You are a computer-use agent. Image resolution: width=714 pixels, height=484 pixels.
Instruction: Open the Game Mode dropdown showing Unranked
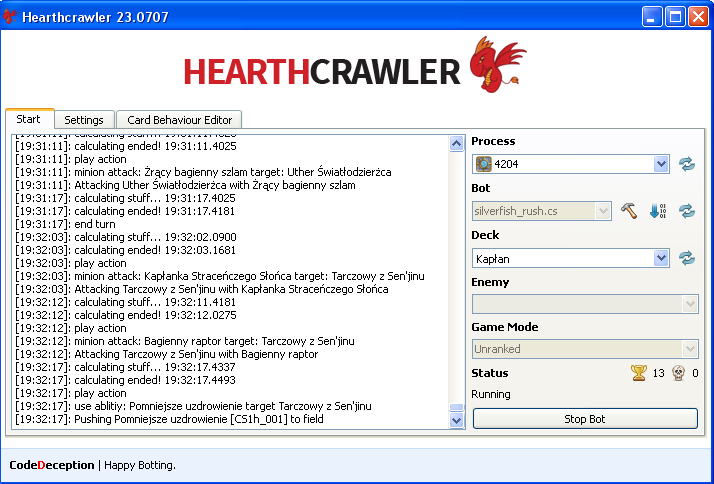click(x=585, y=349)
